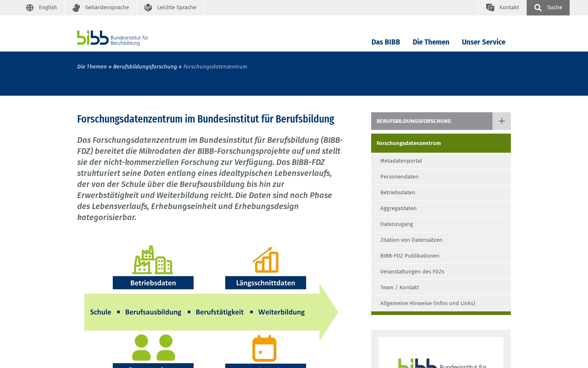Open Allgemeine Hinweise (Infos und Links)
This screenshot has width=588, height=368.
(x=441, y=303)
